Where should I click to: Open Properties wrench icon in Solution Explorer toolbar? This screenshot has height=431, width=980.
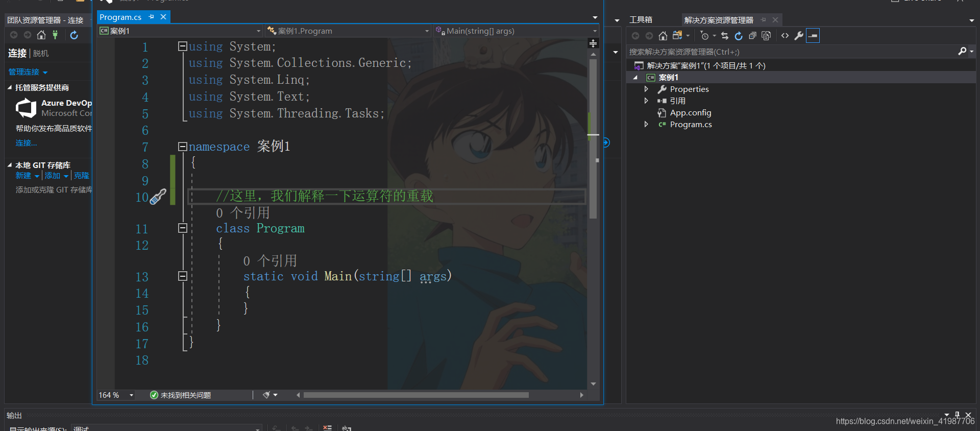pyautogui.click(x=799, y=36)
